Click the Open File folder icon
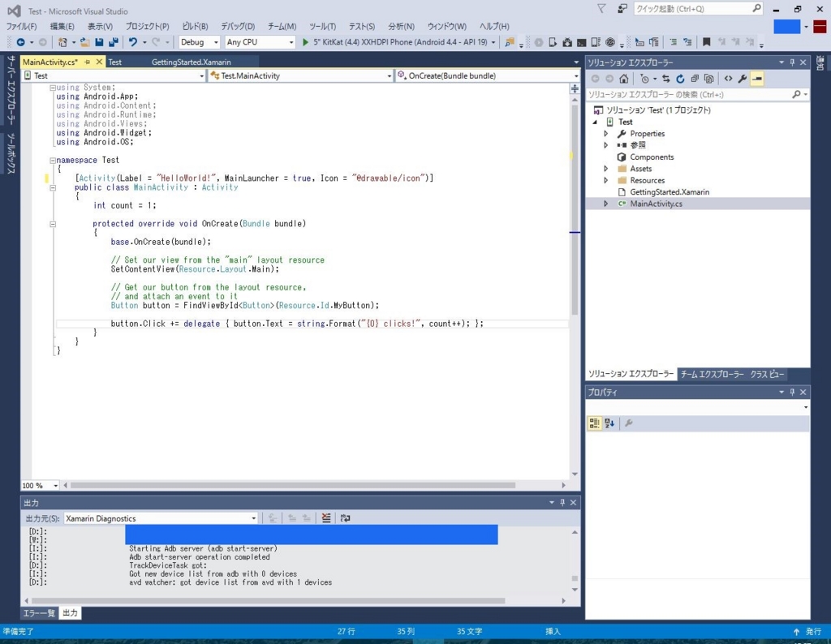831x644 pixels. 84,42
